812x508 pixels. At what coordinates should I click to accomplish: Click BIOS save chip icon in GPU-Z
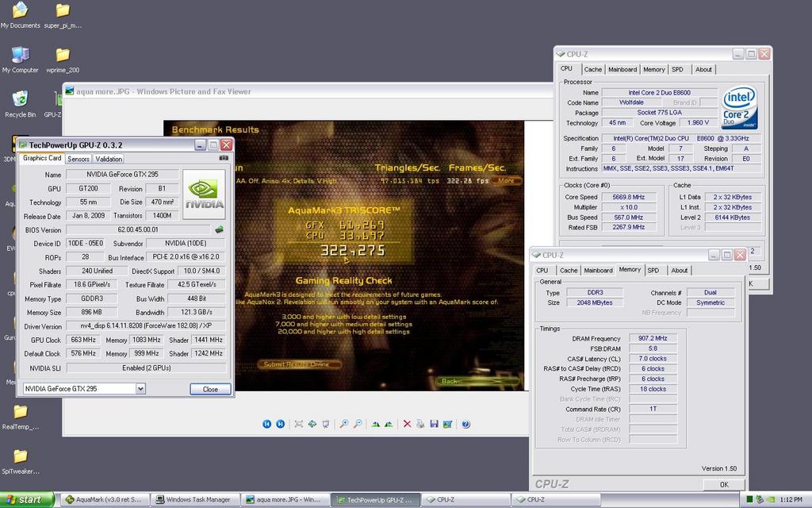[x=220, y=229]
